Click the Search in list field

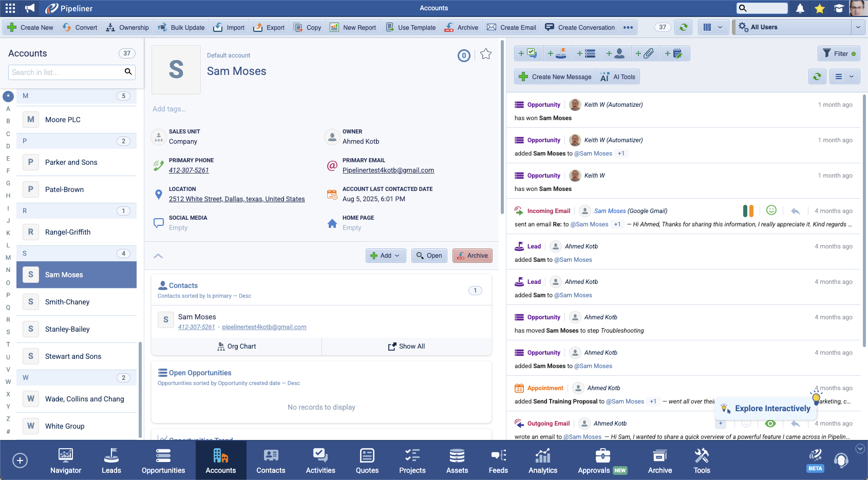tap(66, 72)
